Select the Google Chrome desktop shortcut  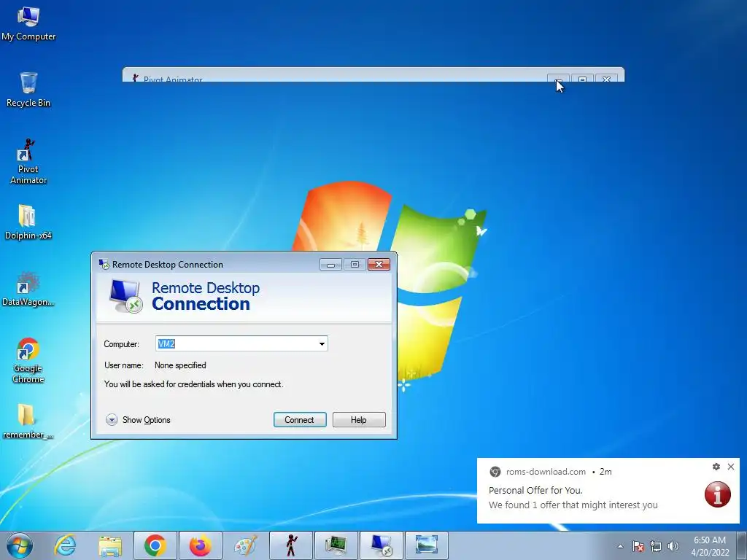click(x=28, y=360)
